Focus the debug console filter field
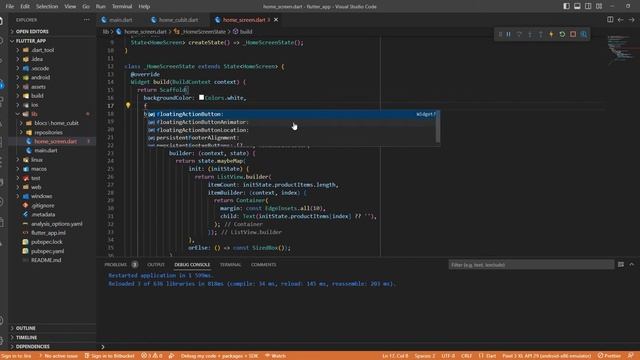 (x=531, y=265)
